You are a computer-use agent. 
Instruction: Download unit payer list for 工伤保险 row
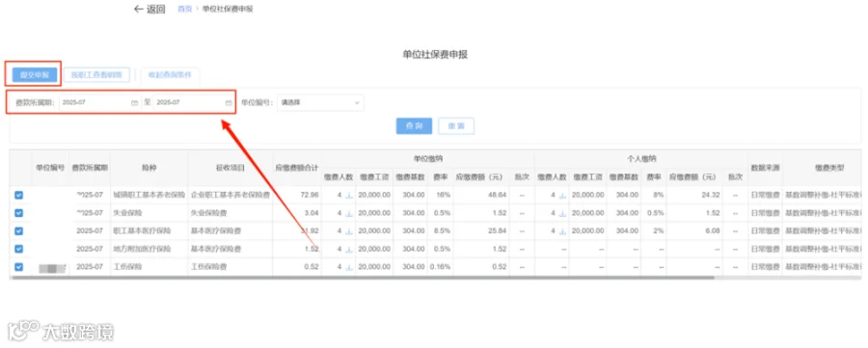(x=349, y=267)
